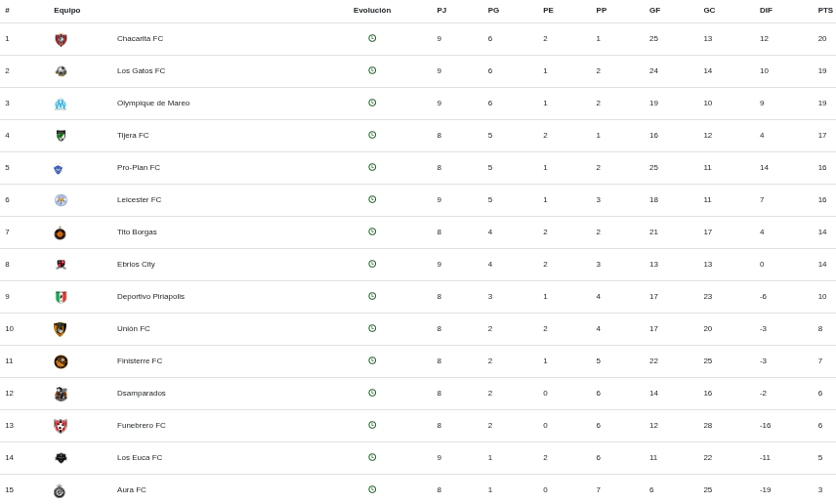Viewport: 836px width, 504px height.
Task: Click the Unión FC team crest
Action: [61, 329]
